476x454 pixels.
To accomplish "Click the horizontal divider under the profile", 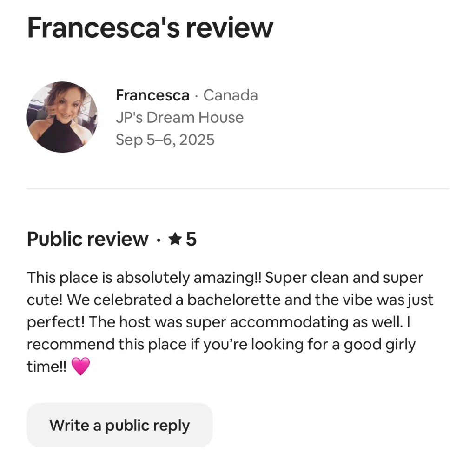I will coord(238,189).
